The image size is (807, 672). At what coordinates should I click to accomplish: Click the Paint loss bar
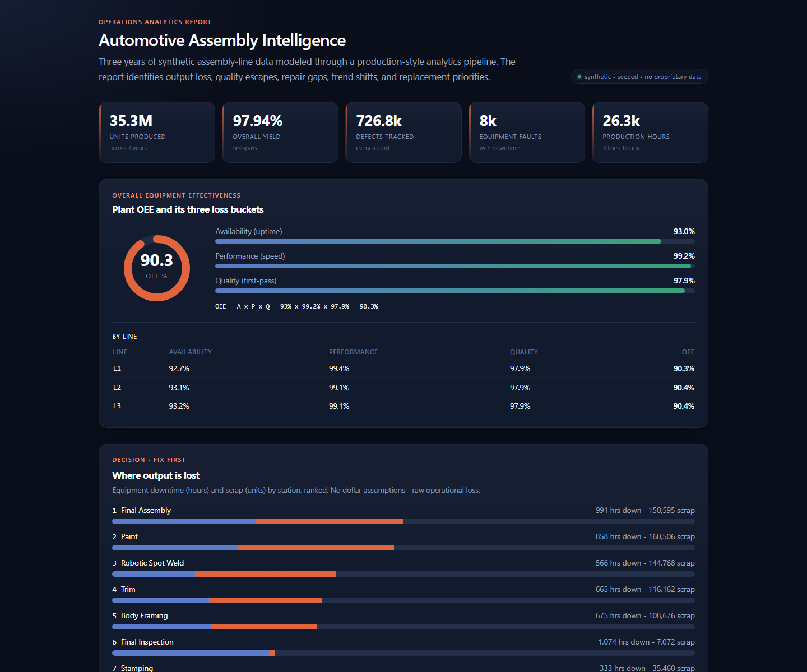[x=403, y=548]
